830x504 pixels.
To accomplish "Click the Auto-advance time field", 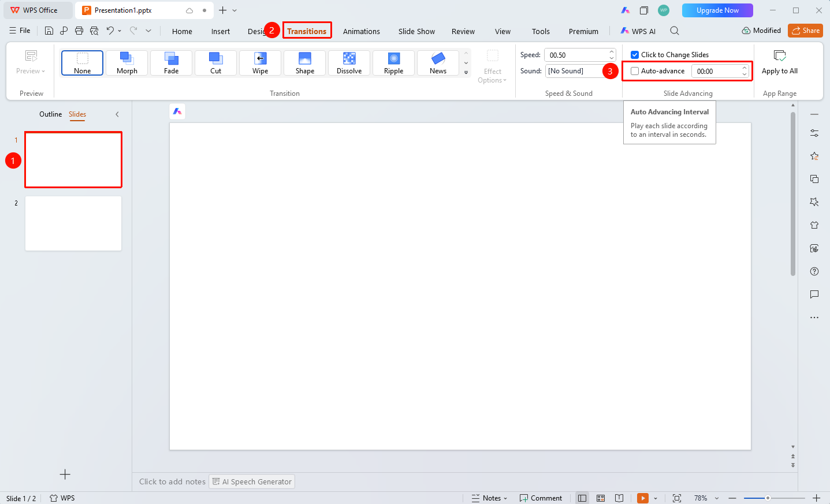I will point(716,71).
